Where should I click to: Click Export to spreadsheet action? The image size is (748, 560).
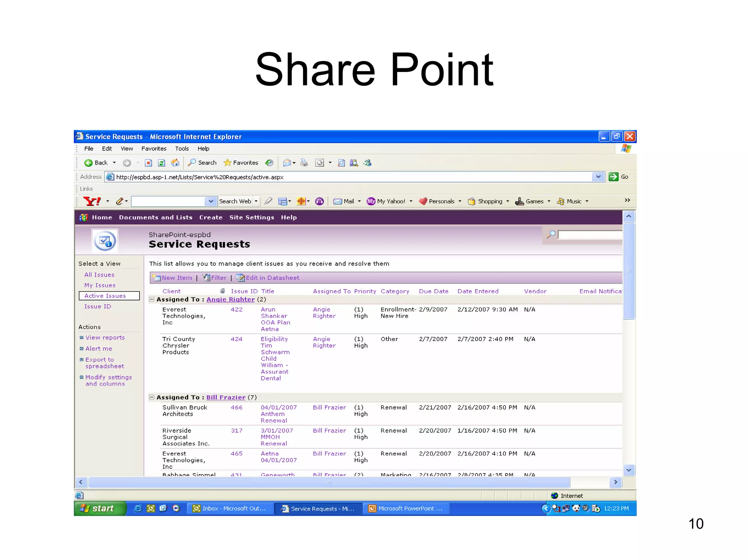click(x=104, y=363)
